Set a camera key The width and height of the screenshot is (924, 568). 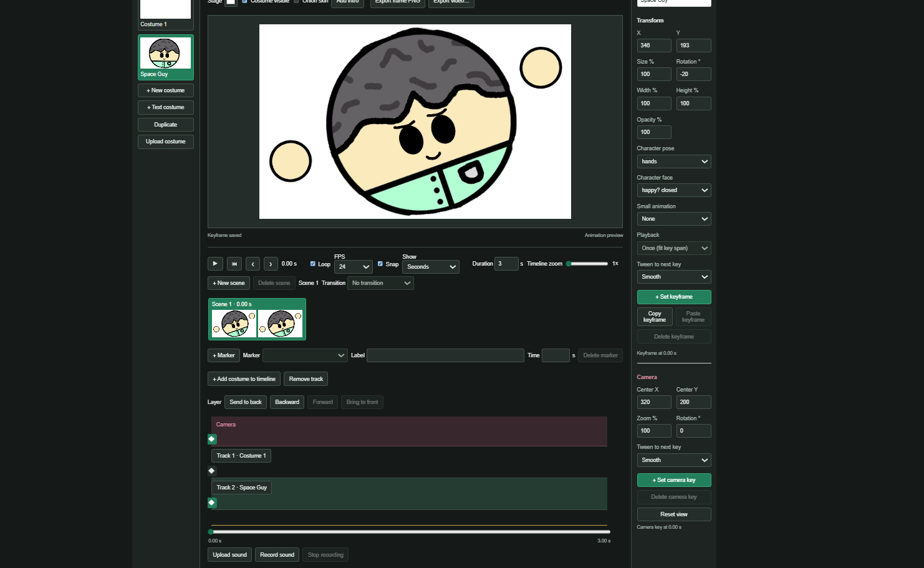pos(674,480)
